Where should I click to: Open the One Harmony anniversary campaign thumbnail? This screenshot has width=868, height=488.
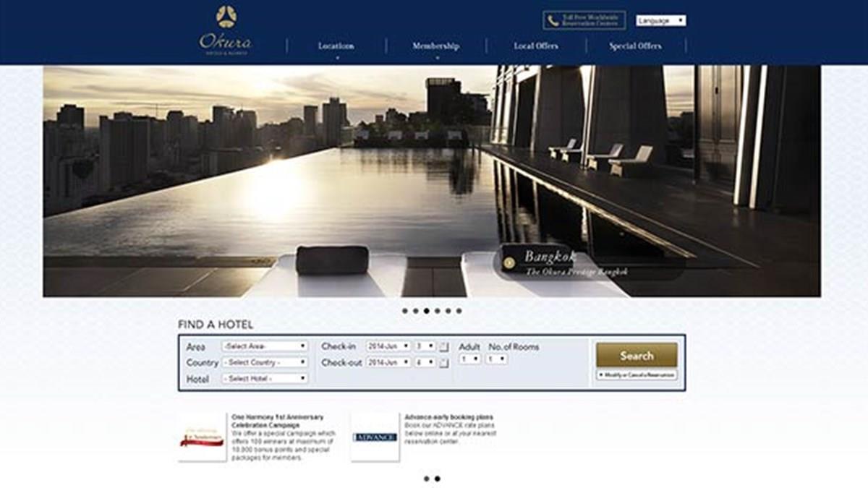pos(202,437)
